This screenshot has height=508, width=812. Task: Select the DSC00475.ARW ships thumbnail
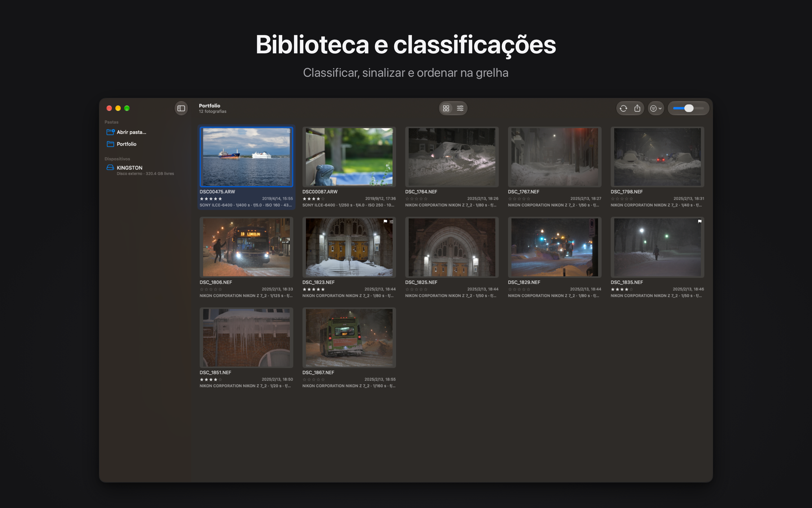(246, 157)
